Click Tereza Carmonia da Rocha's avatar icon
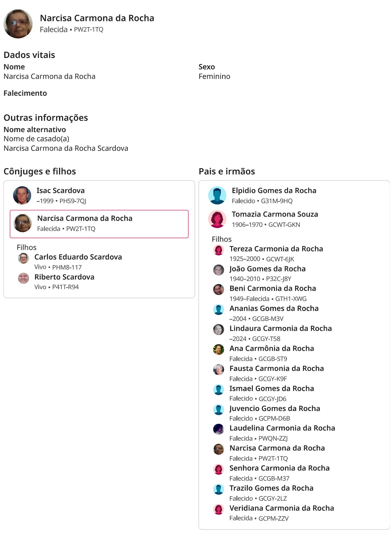This screenshot has width=392, height=537. tap(219, 250)
